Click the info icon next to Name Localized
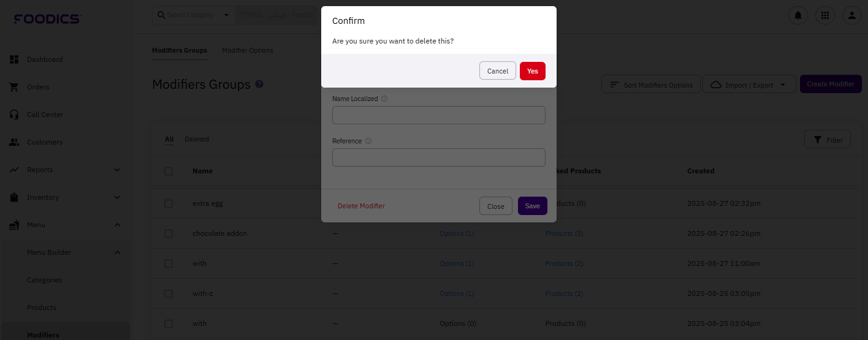868x340 pixels. click(384, 99)
